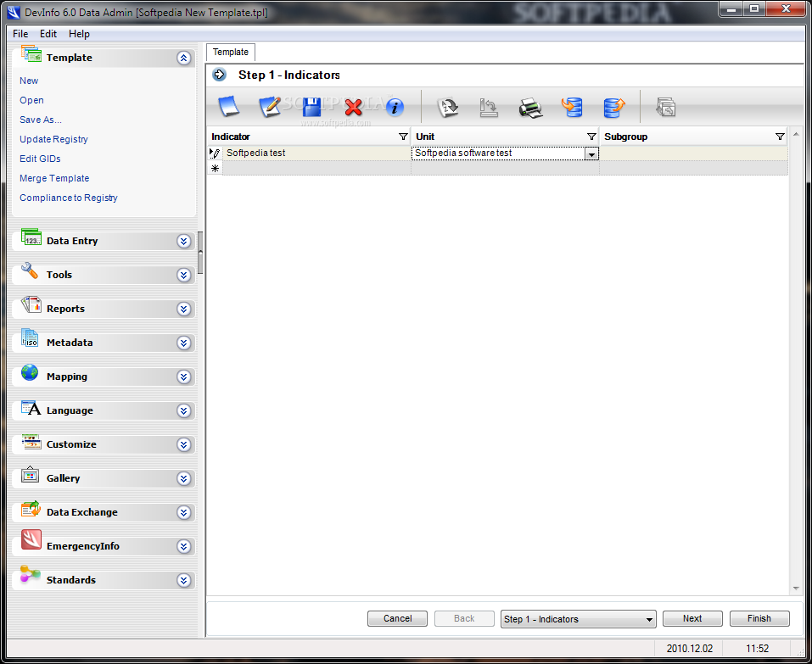Click the Template panel icon in sidebar

tap(31, 54)
